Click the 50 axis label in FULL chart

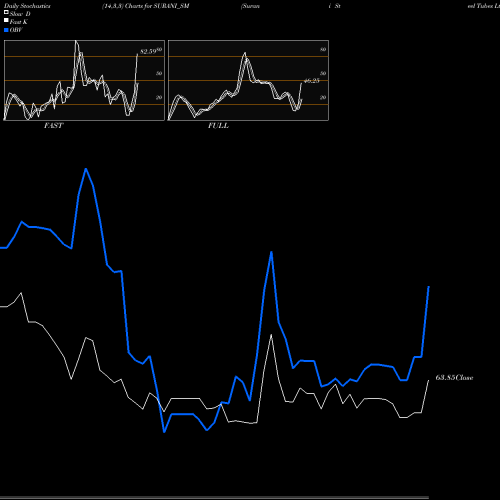323,74
